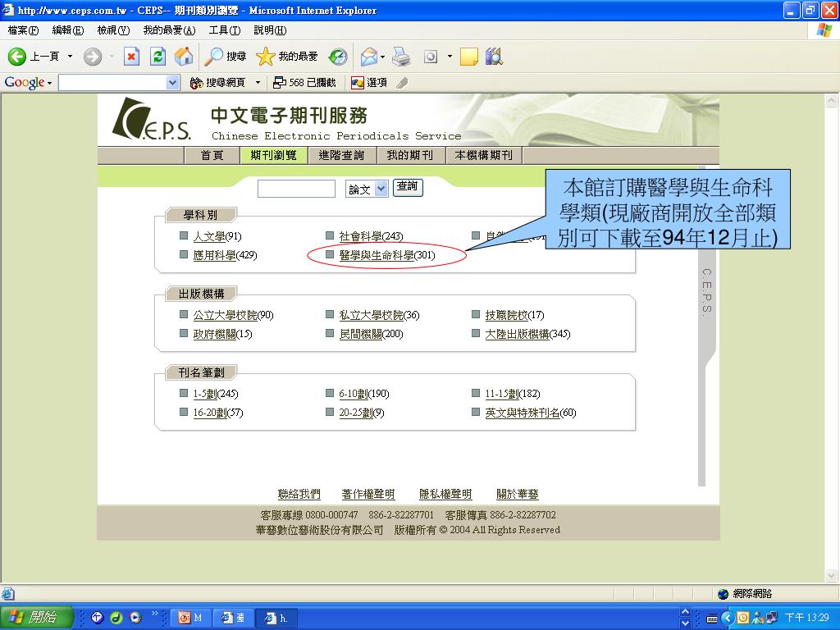The height and width of the screenshot is (630, 840).
Task: Expand the Google search box dropdown
Action: tap(172, 83)
